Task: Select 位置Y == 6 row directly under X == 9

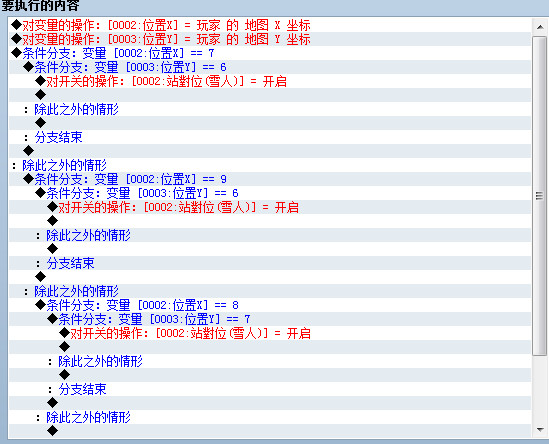Action: tap(270, 193)
